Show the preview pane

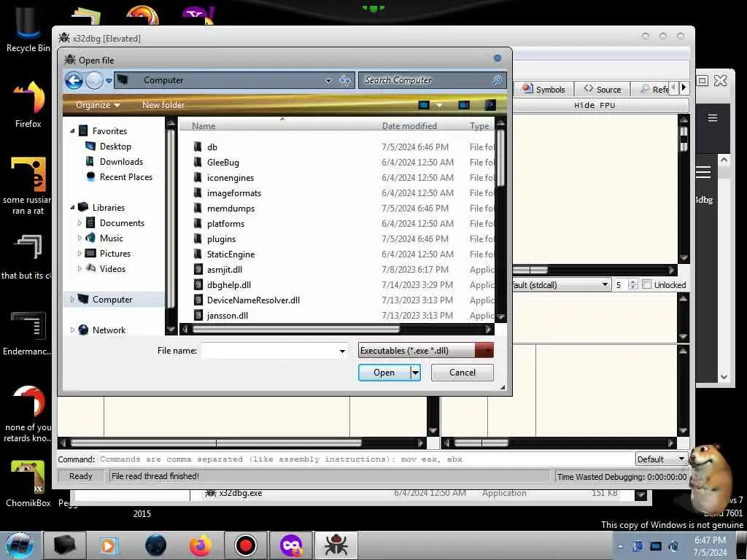click(x=463, y=105)
